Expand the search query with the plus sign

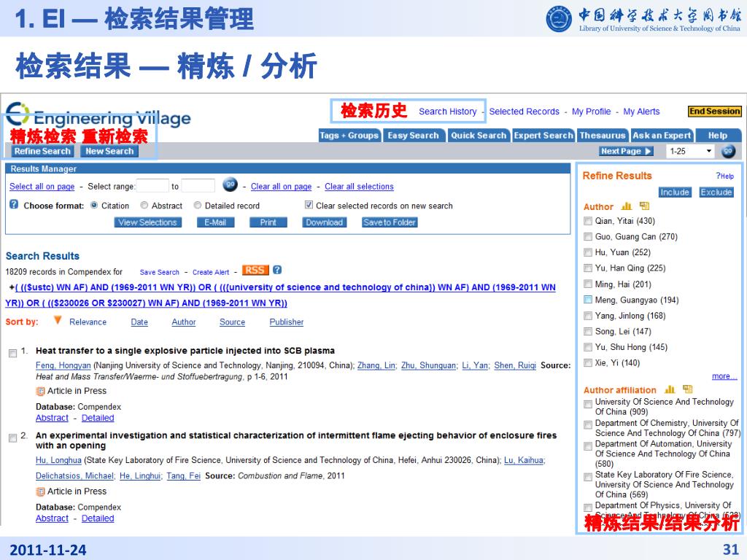[x=12, y=287]
